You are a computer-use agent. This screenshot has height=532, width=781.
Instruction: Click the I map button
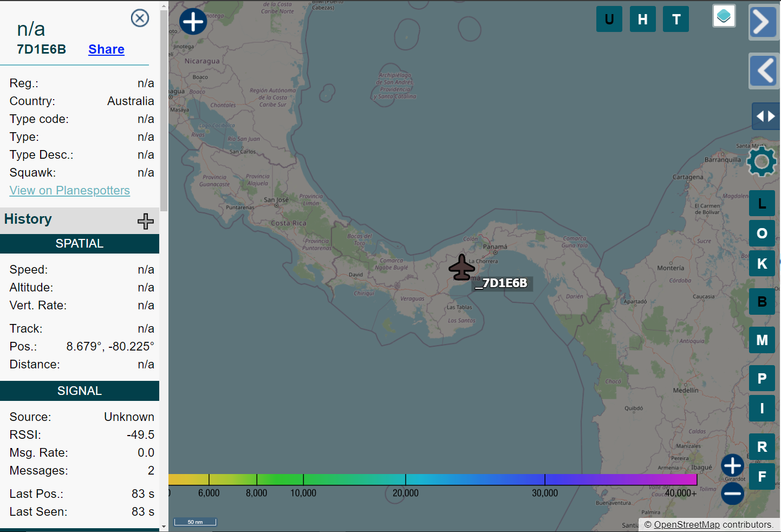pos(762,408)
